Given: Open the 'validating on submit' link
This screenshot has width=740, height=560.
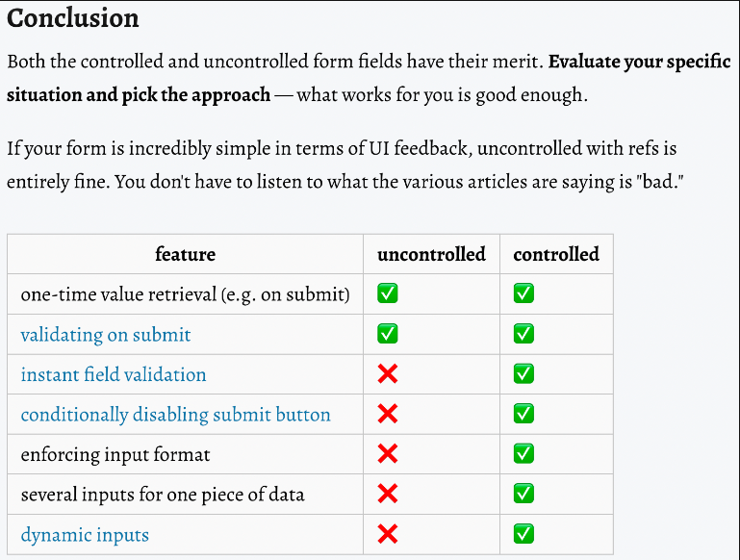Looking at the screenshot, I should tap(106, 335).
